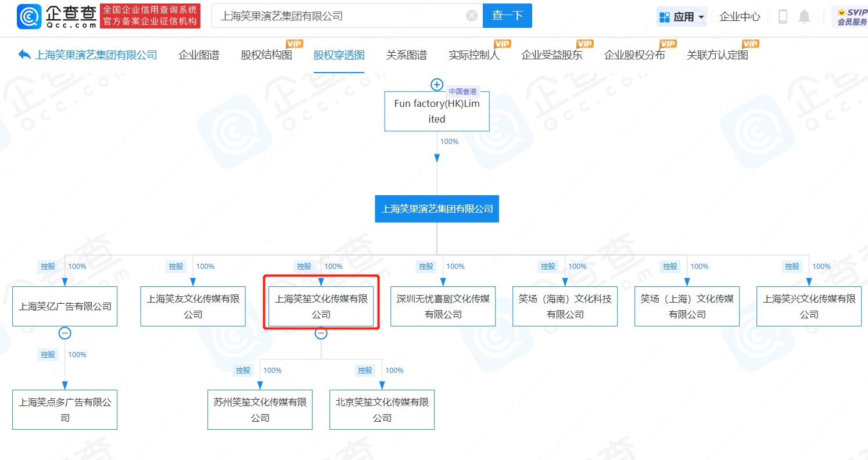The height and width of the screenshot is (460, 868).
Task: Open notifications bell icon
Action: (x=804, y=17)
